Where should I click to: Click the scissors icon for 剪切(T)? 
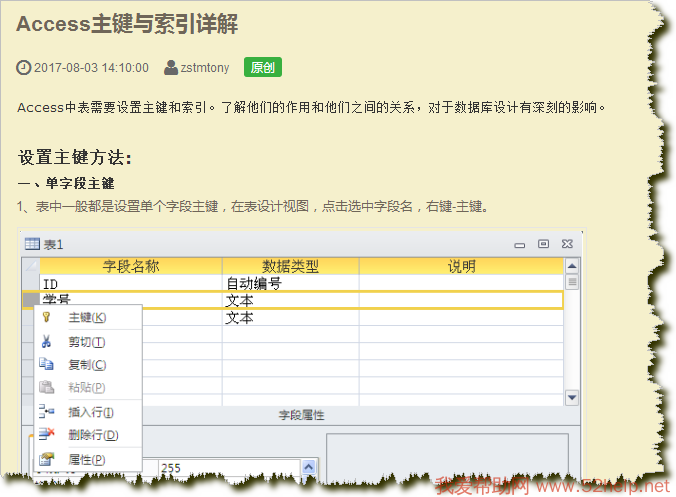click(46, 341)
